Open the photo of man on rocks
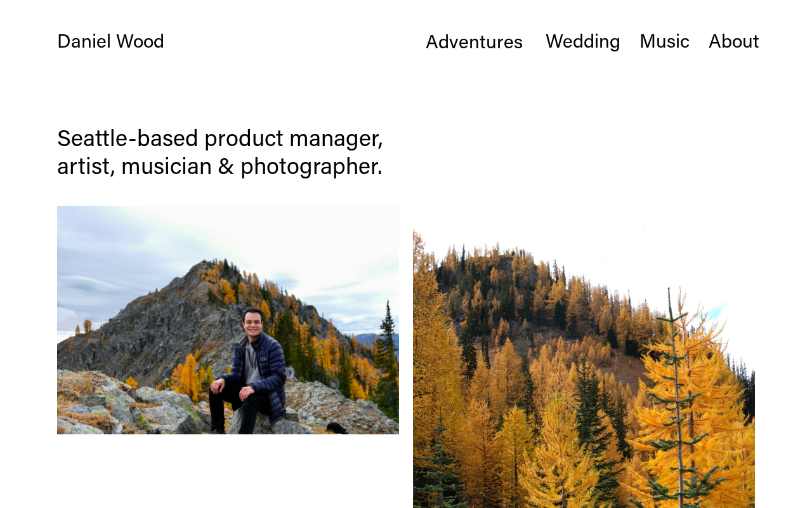This screenshot has height=508, width=812. [x=228, y=319]
